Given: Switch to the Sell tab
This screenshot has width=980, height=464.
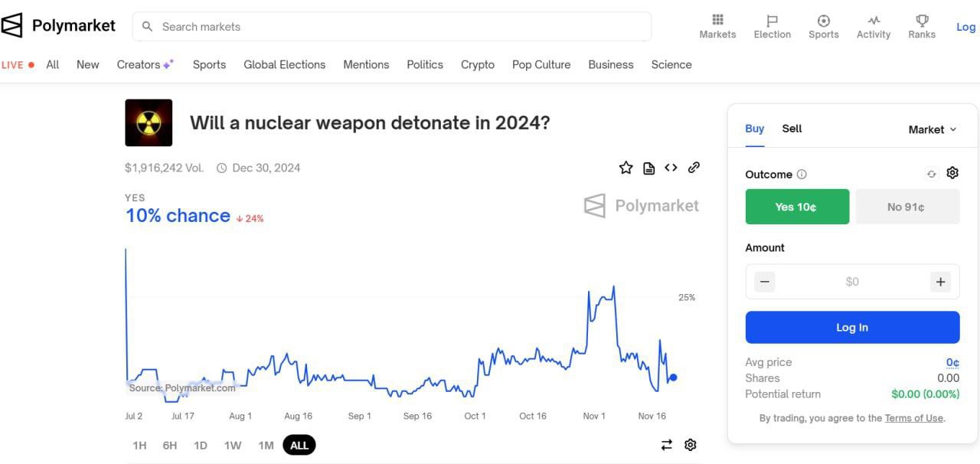Looking at the screenshot, I should point(792,129).
